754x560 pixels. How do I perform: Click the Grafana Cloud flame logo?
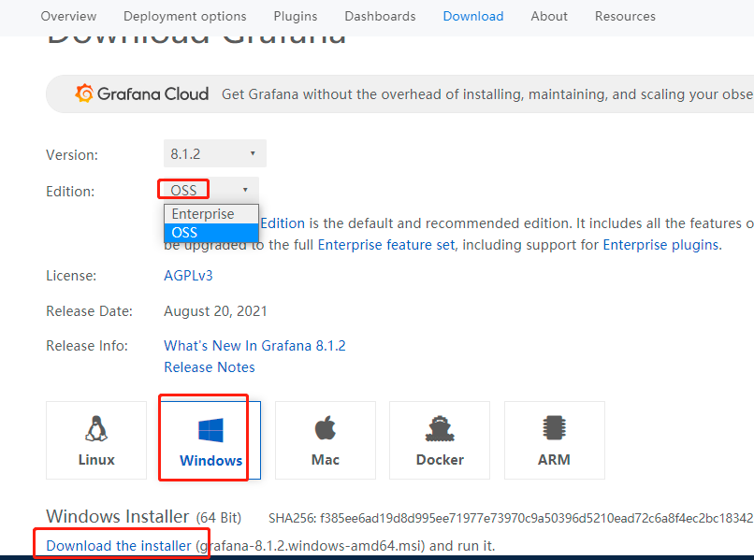coord(84,93)
